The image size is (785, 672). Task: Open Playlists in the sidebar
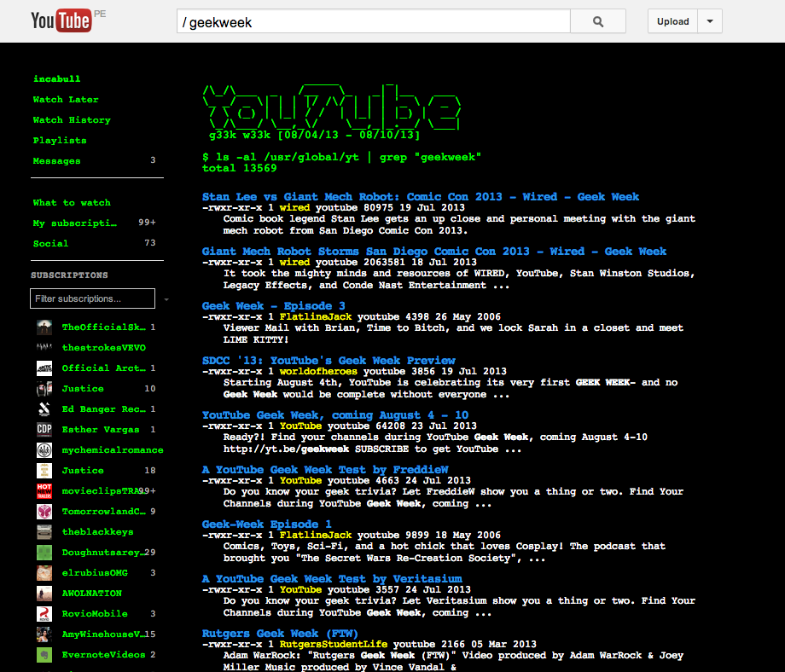click(60, 141)
